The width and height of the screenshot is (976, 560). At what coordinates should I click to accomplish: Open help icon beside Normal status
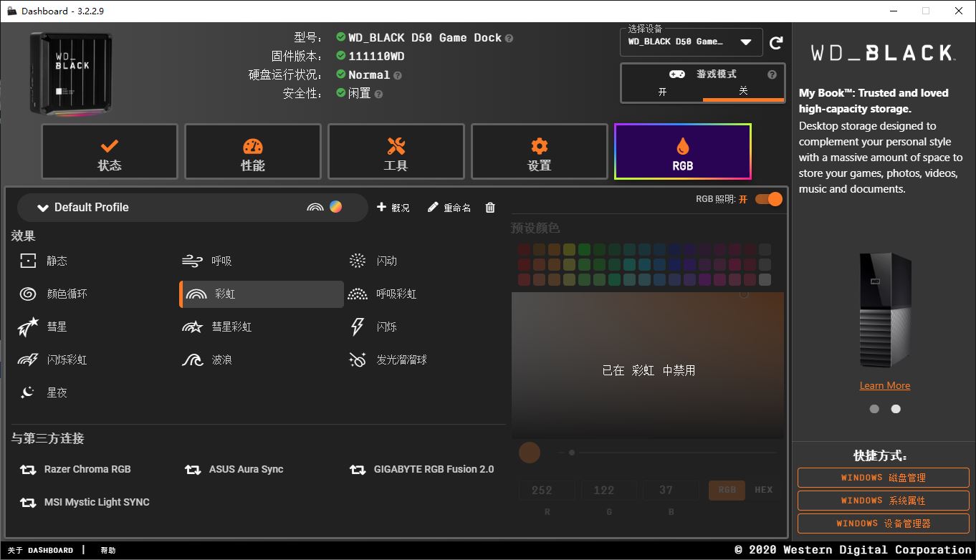[x=398, y=75]
